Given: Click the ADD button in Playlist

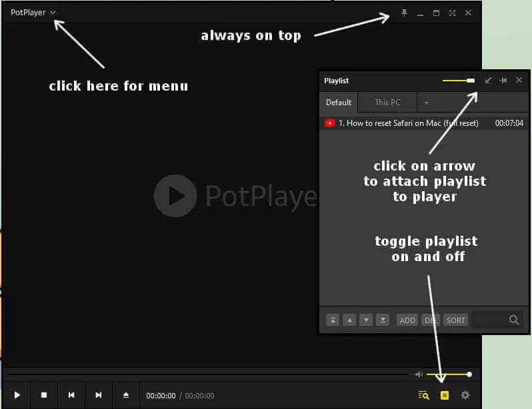Looking at the screenshot, I should click(407, 320).
